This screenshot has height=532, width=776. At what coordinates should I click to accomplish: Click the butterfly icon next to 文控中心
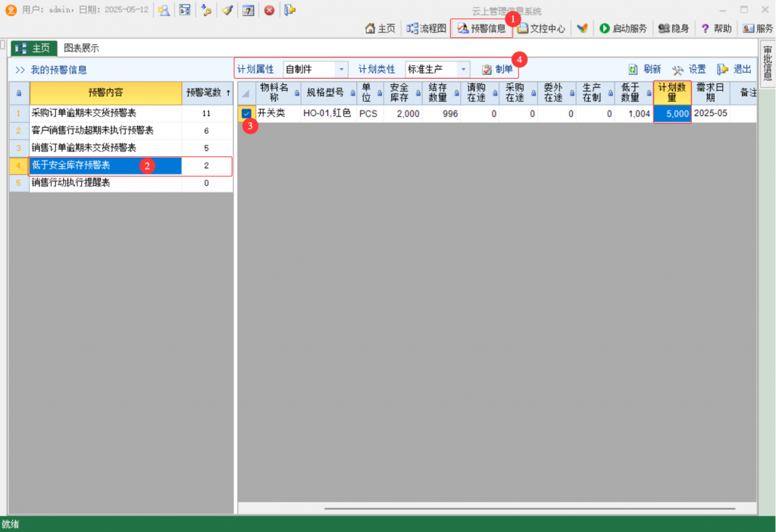[x=581, y=28]
